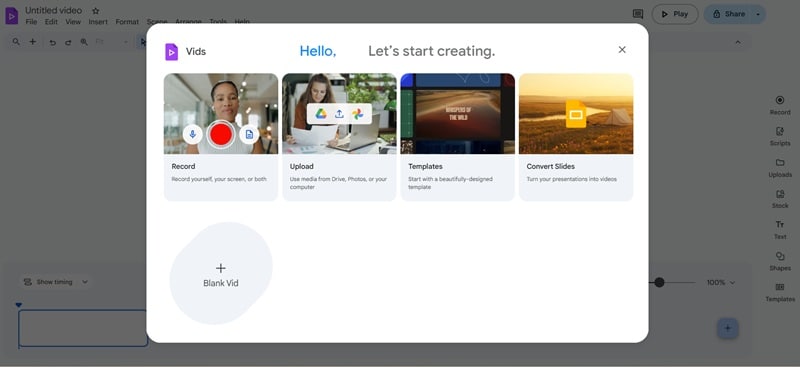Open the Record panel in right sidebar

tap(780, 105)
